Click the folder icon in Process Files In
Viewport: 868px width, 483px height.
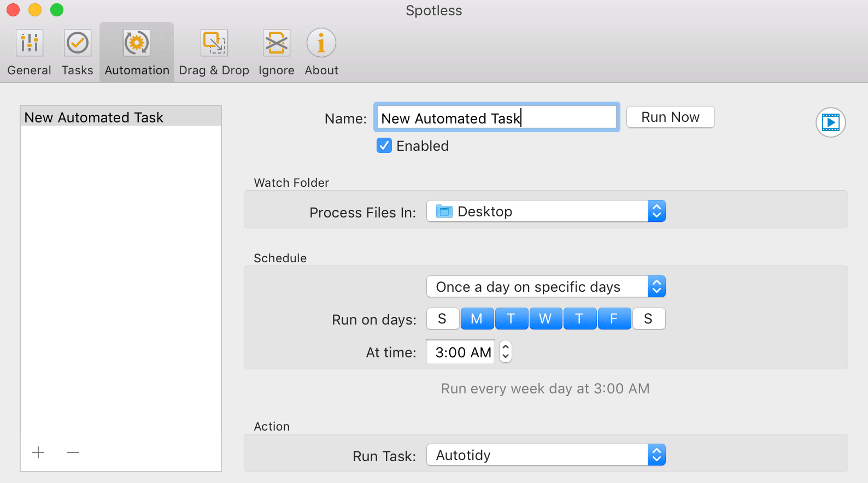tap(444, 211)
